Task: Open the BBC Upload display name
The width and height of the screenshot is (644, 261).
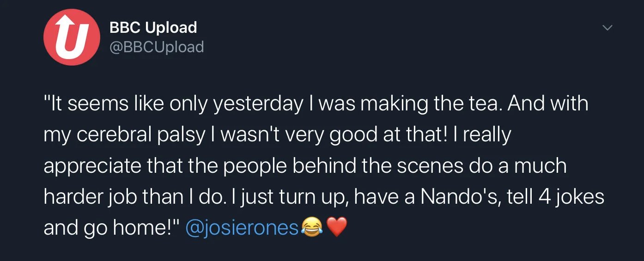Action: [x=153, y=28]
